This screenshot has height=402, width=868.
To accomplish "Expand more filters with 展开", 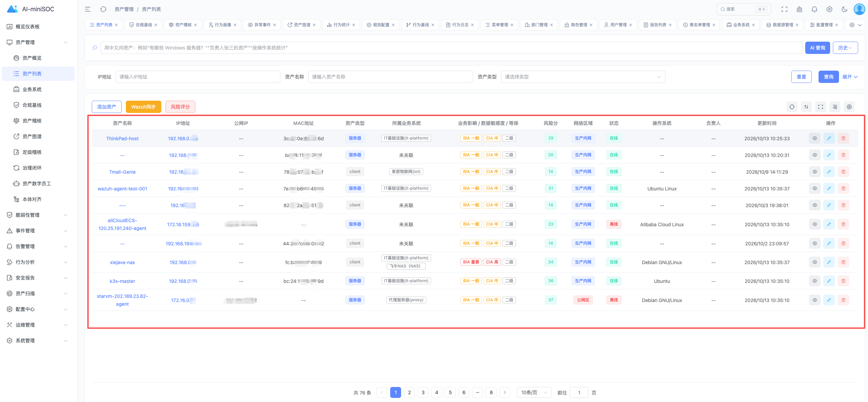I will [x=850, y=77].
